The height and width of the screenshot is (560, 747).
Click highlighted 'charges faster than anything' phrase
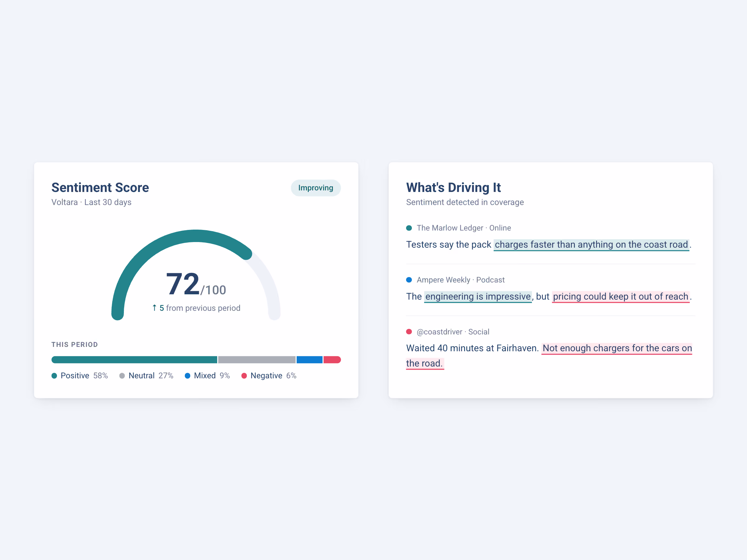591,245
